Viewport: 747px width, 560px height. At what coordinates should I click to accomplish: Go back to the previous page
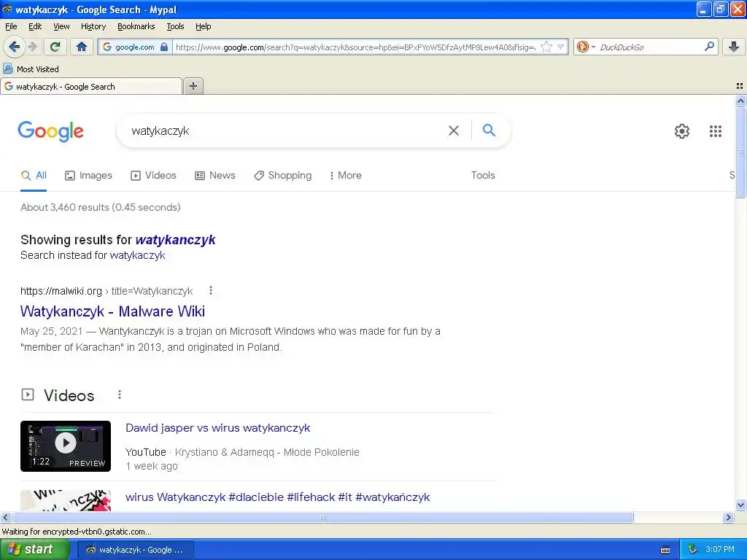click(14, 47)
